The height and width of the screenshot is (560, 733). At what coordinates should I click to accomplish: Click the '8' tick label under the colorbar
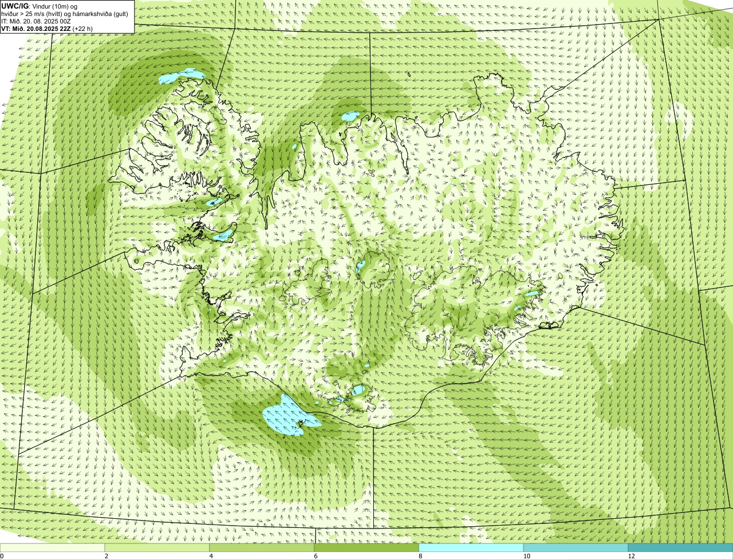420,556
